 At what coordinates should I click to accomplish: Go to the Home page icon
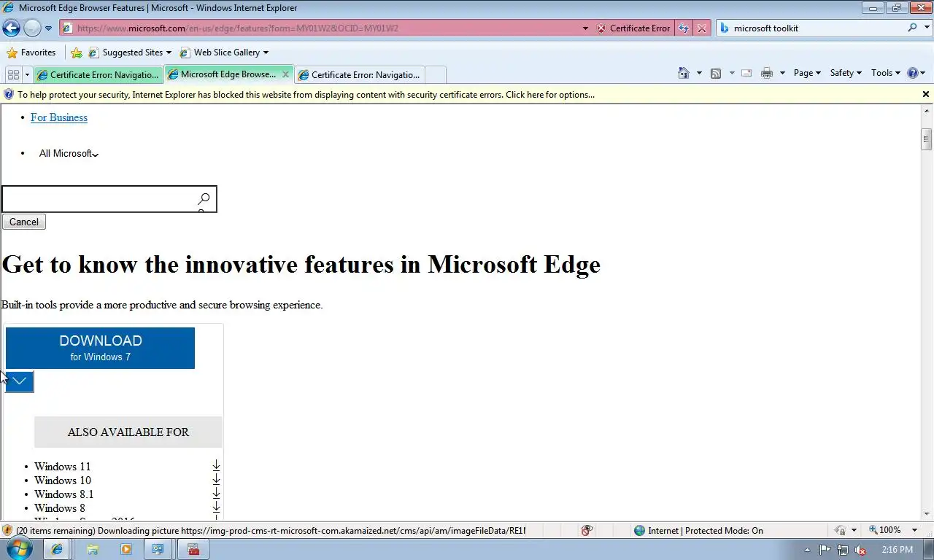click(x=684, y=73)
